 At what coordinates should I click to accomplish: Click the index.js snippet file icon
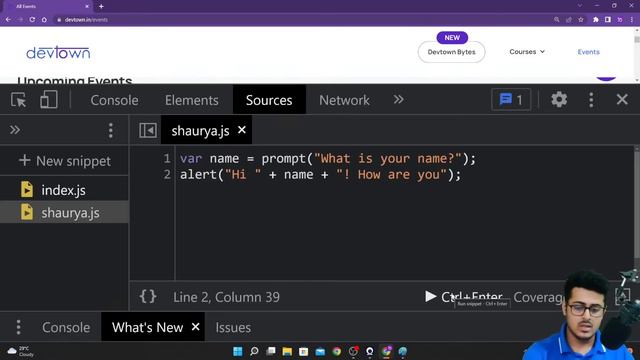pos(27,189)
